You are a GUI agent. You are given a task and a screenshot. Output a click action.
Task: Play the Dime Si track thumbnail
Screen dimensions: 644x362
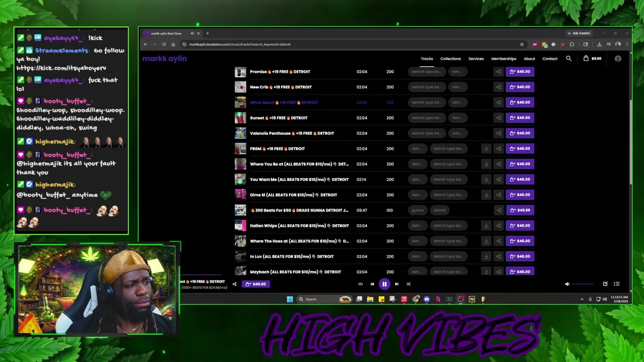coord(240,195)
